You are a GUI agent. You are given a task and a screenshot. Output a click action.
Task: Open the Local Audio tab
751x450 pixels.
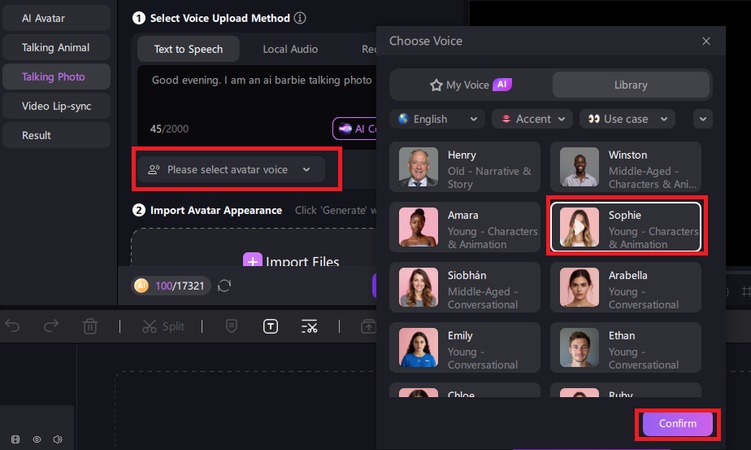click(290, 49)
